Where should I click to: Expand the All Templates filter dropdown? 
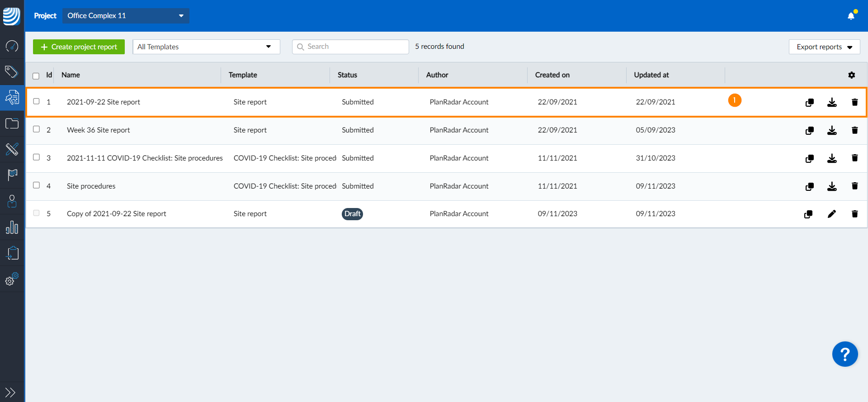[x=206, y=47]
